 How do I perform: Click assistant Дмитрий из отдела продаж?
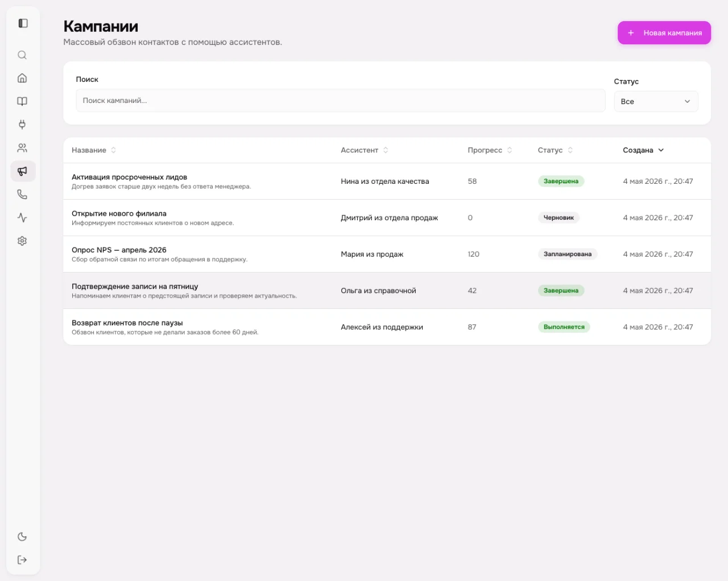pos(389,218)
